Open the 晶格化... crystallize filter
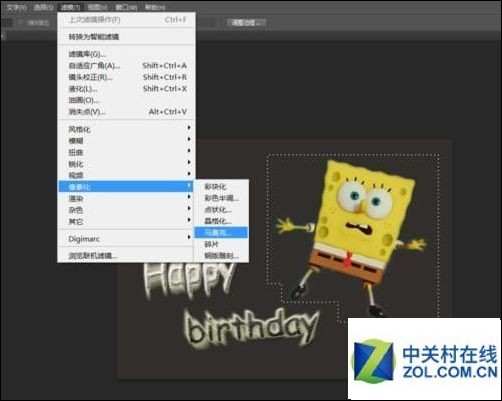 (x=221, y=221)
